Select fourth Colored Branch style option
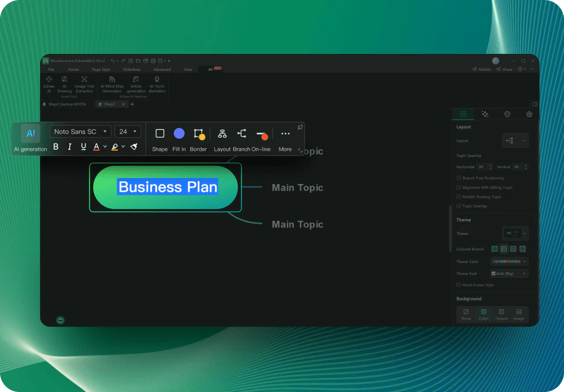The width and height of the screenshot is (564, 392). click(523, 249)
